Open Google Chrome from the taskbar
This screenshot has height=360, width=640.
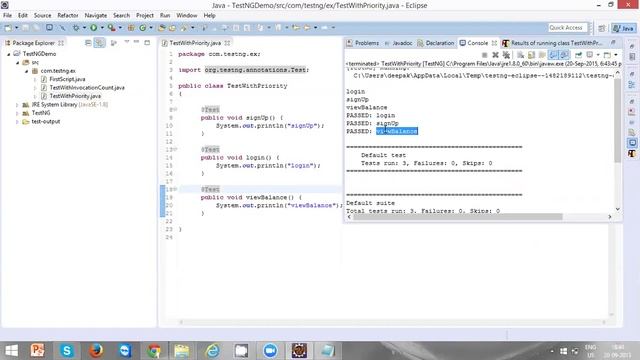154,351
